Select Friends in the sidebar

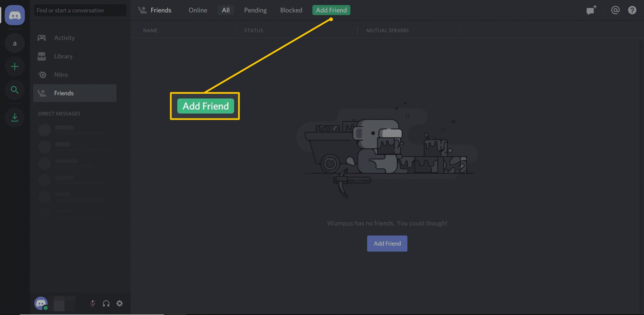tap(75, 93)
